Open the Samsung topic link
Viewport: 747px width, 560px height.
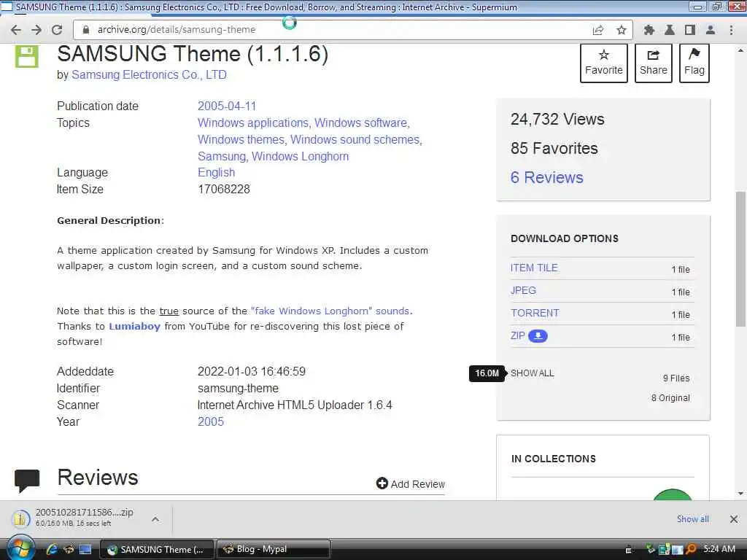[x=221, y=156]
